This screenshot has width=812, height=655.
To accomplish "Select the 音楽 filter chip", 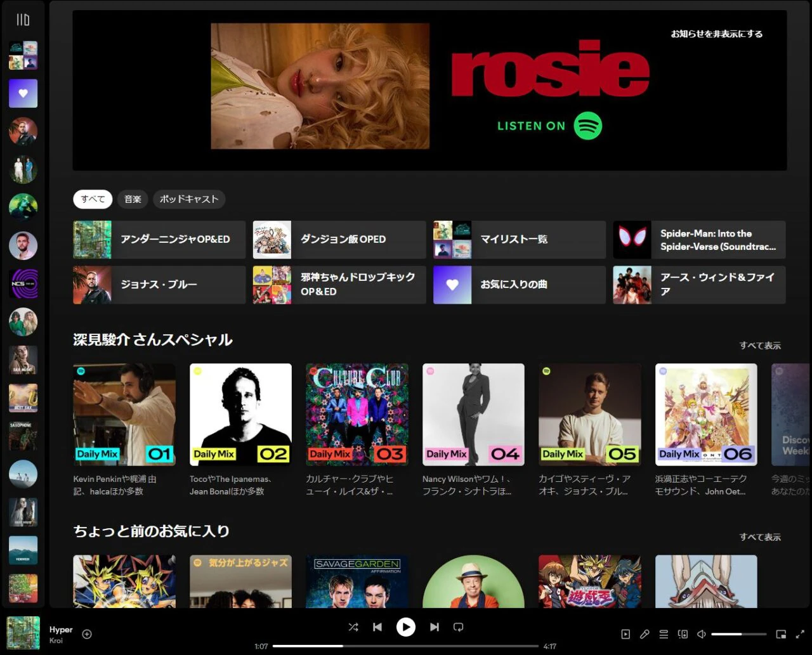I will pos(133,199).
